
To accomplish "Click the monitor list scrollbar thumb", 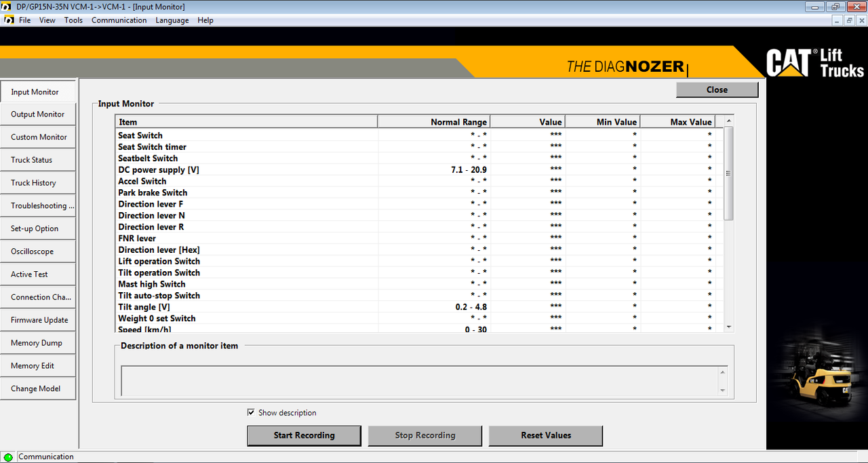I will (x=729, y=174).
